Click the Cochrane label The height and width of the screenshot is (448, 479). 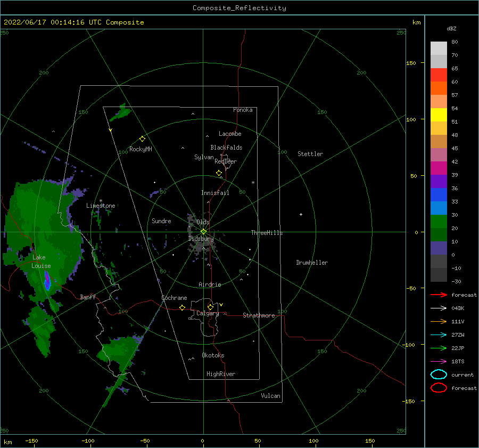point(174,298)
